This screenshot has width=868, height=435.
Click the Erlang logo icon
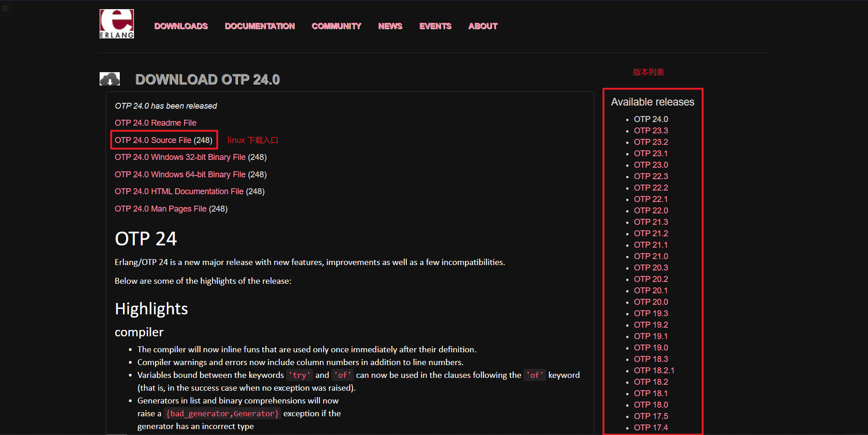point(117,24)
